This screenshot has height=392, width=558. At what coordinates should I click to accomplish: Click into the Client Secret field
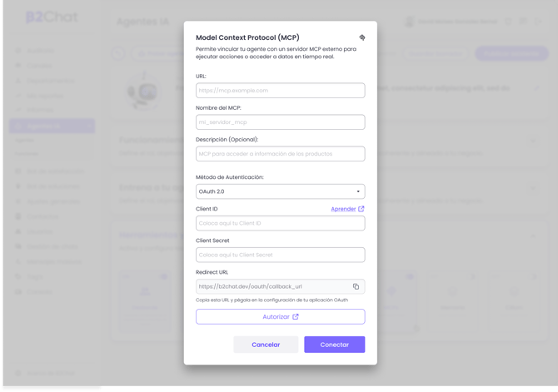(280, 255)
